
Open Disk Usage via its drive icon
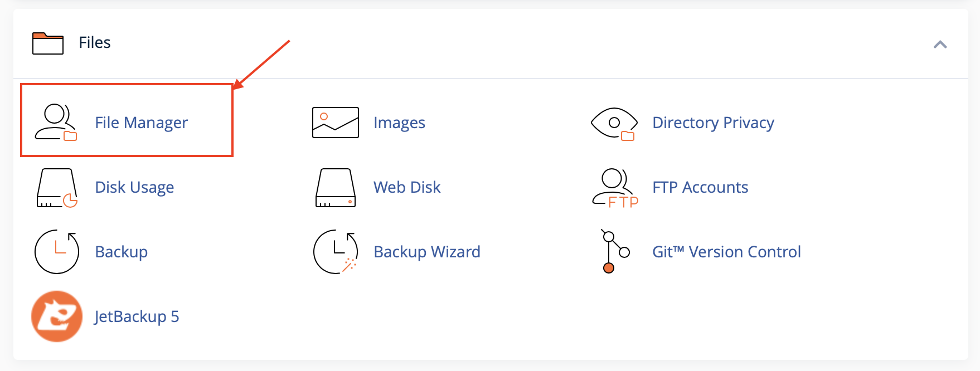tap(56, 188)
